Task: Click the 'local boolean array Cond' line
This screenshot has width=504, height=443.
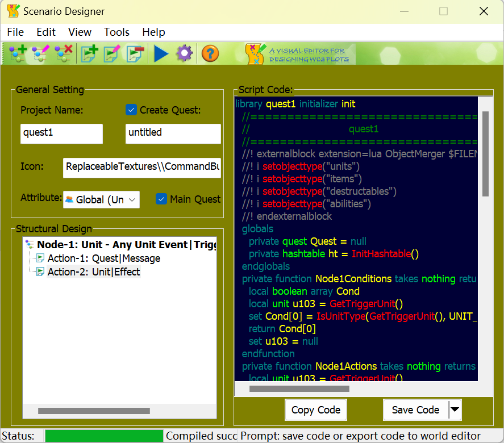Action: coord(304,292)
